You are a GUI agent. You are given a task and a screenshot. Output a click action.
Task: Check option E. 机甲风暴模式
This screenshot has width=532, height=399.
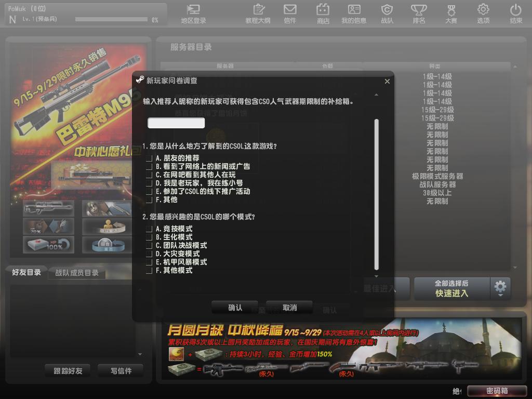point(149,262)
